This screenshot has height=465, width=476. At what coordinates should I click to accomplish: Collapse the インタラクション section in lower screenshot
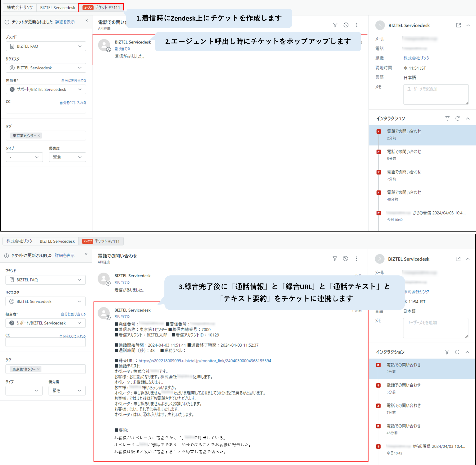pos(467,352)
